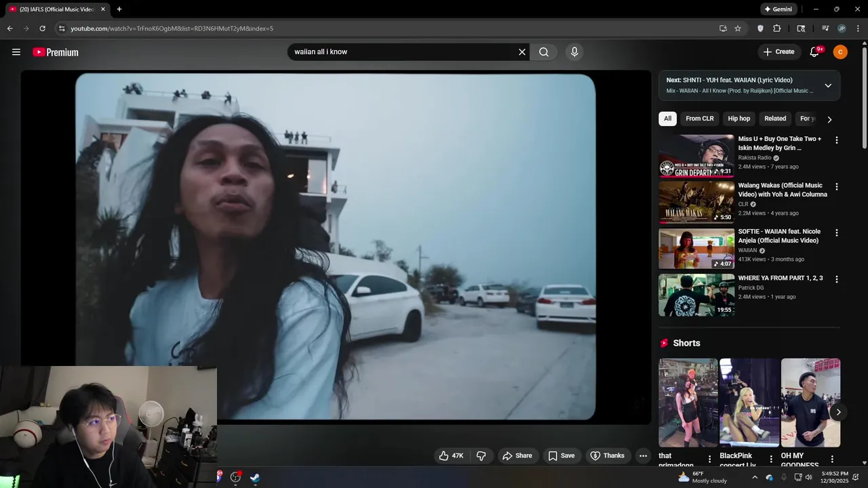Bookmark this page with star
Image resolution: width=868 pixels, height=488 pixels.
(738, 28)
